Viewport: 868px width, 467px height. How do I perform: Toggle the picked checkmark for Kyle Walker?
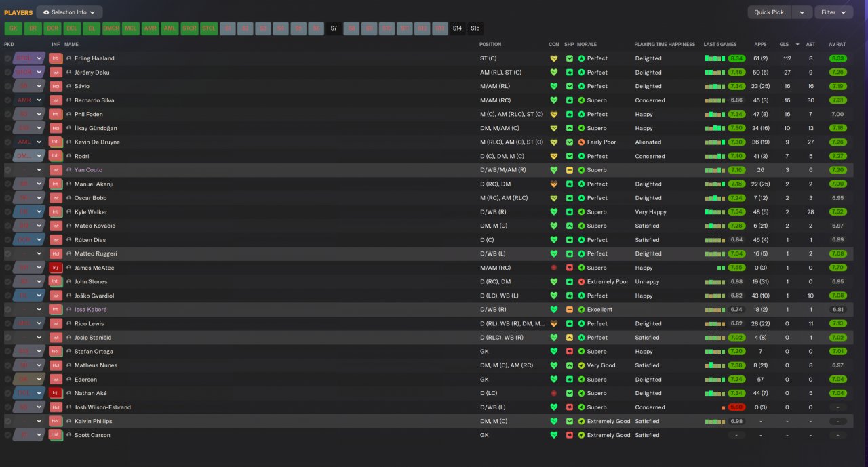point(8,212)
